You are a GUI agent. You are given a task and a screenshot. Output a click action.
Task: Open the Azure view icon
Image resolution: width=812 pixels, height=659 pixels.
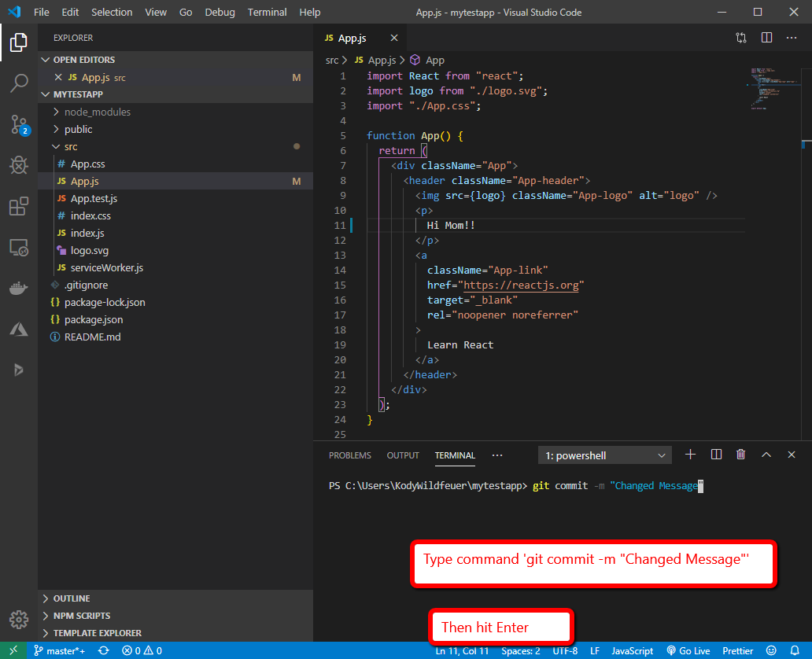(x=19, y=329)
